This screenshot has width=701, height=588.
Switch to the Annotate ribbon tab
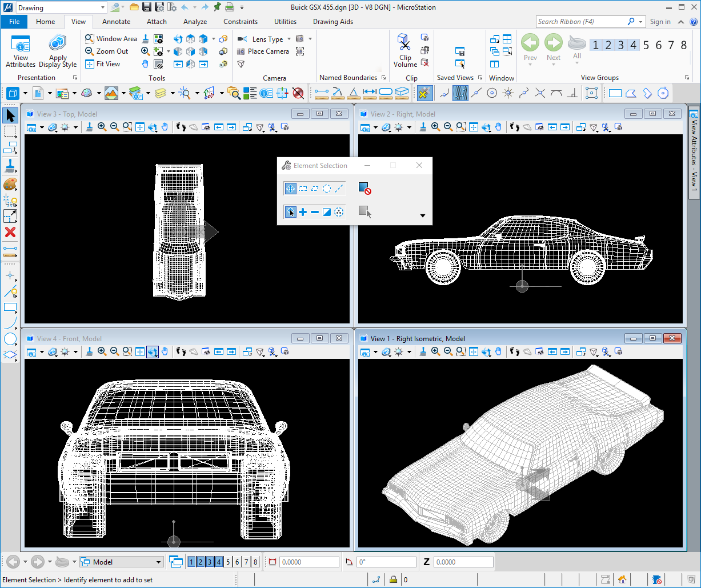coord(116,22)
